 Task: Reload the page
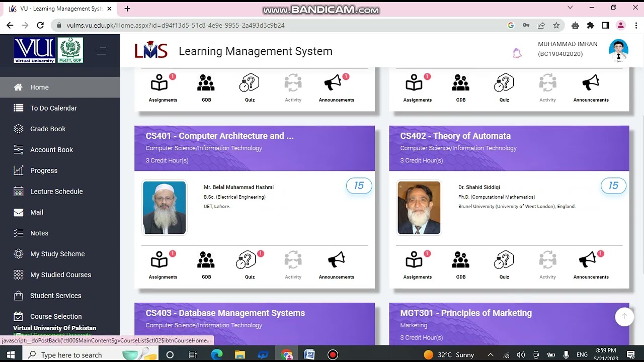pos(40,25)
